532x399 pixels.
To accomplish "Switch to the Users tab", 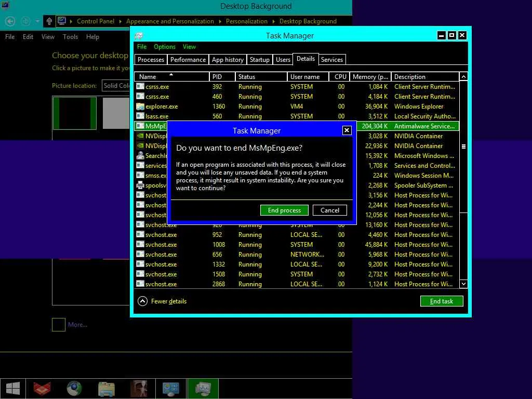I will (x=283, y=59).
